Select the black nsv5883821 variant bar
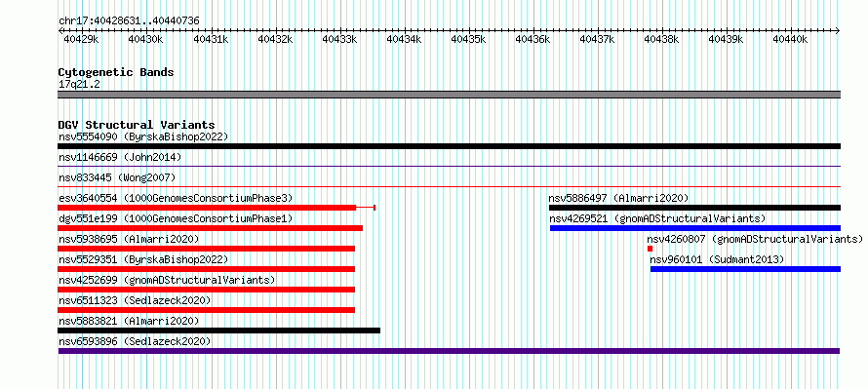868x389 pixels. pyautogui.click(x=218, y=331)
